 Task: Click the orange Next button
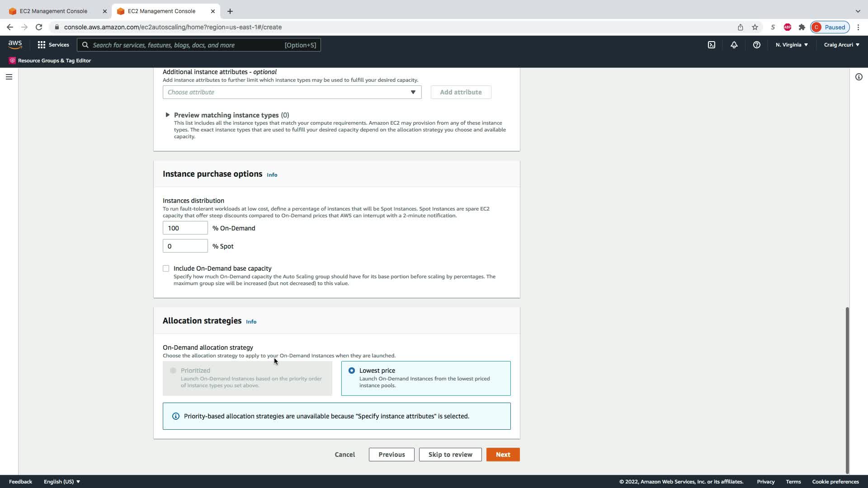pyautogui.click(x=503, y=455)
